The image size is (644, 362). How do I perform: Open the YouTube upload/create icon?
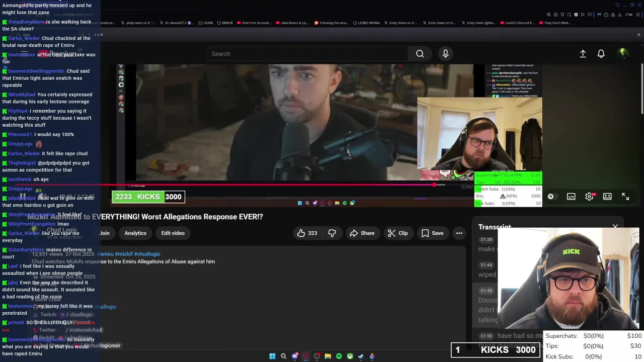coord(583,54)
